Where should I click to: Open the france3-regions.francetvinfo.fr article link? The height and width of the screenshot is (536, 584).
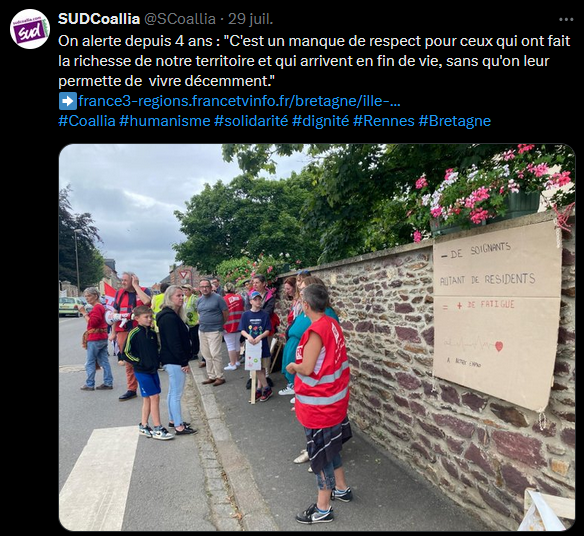[x=239, y=101]
